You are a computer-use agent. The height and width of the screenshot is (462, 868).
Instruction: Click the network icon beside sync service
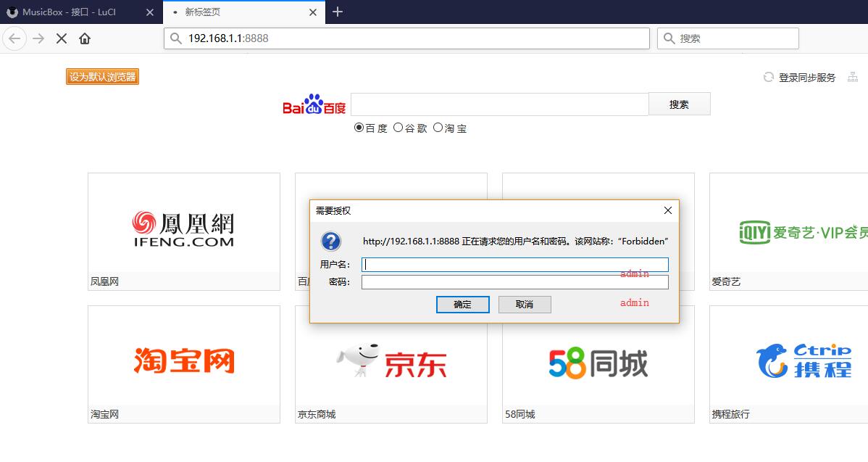coord(853,78)
